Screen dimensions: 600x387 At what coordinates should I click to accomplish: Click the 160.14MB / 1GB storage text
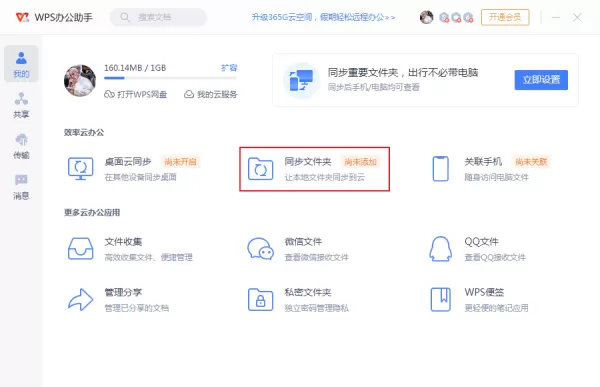click(x=135, y=68)
